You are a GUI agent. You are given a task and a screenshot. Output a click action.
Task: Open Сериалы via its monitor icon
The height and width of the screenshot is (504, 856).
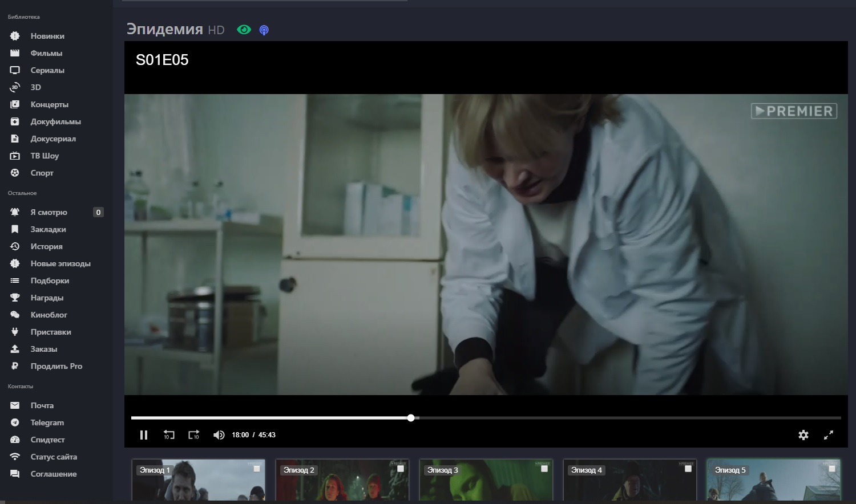[x=15, y=70]
